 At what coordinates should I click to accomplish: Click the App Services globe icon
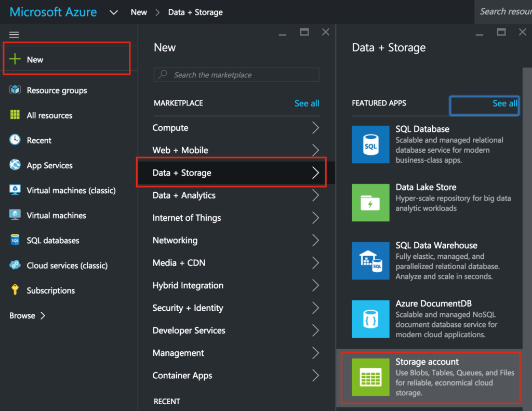point(15,165)
